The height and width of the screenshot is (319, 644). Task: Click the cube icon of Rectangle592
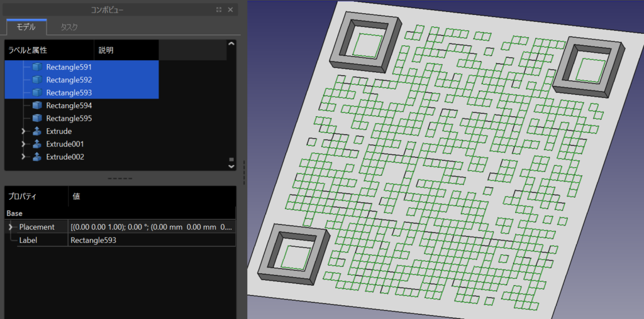click(x=37, y=80)
